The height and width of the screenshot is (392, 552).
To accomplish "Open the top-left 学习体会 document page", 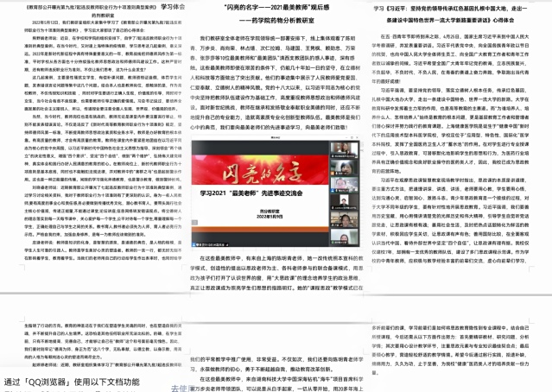I will 91,147.
